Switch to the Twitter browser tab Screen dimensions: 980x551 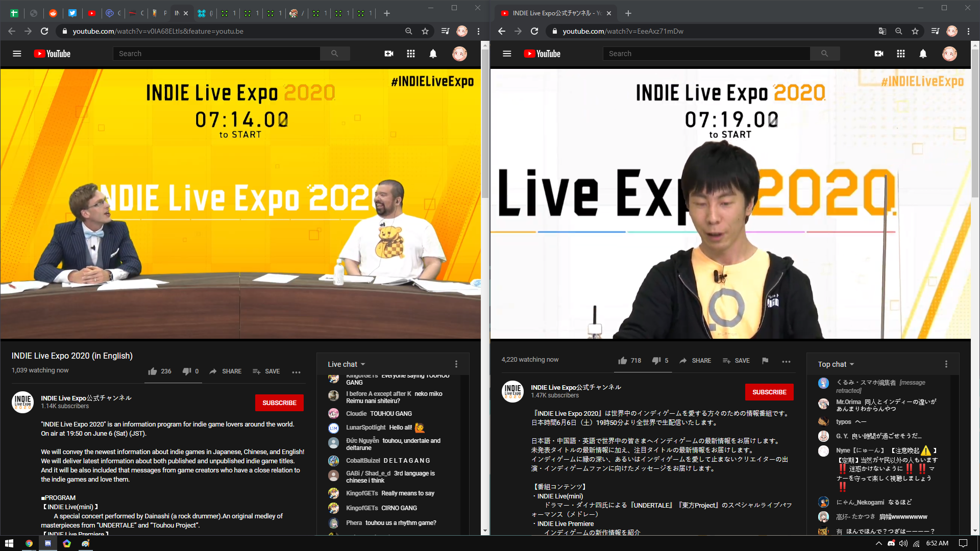(x=72, y=13)
